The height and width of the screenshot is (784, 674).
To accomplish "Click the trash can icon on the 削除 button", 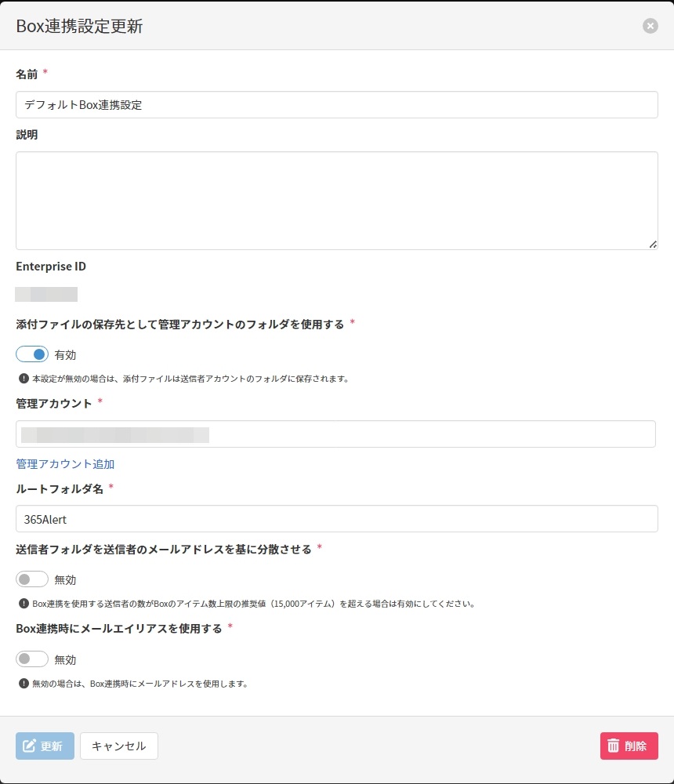I will coord(614,746).
